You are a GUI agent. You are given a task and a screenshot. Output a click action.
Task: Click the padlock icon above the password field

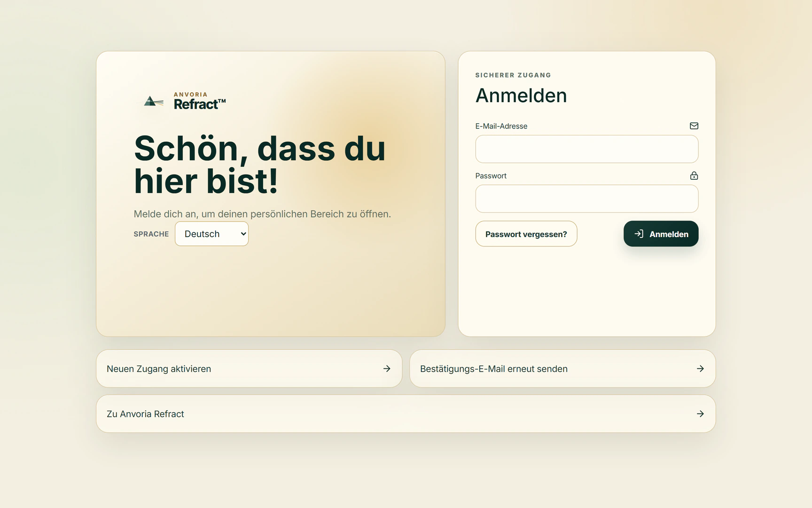694,175
